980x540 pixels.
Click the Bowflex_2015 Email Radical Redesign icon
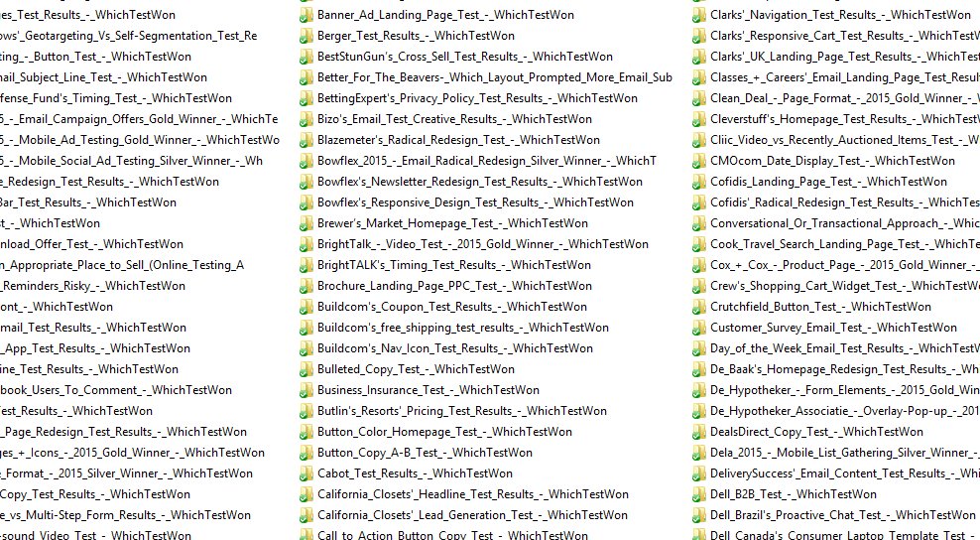tap(306, 161)
